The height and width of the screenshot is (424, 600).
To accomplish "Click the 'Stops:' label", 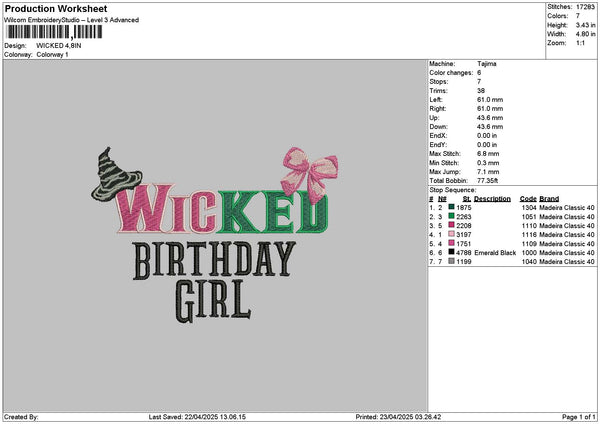I will tap(439, 82).
